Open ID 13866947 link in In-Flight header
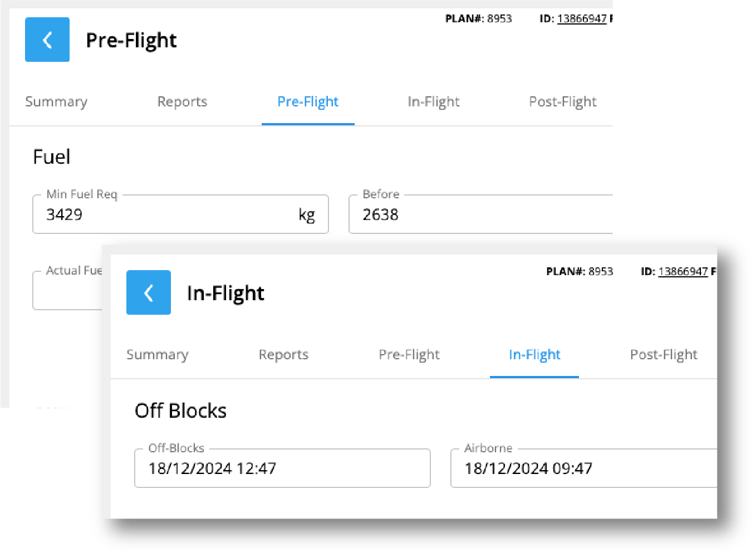 tap(683, 272)
